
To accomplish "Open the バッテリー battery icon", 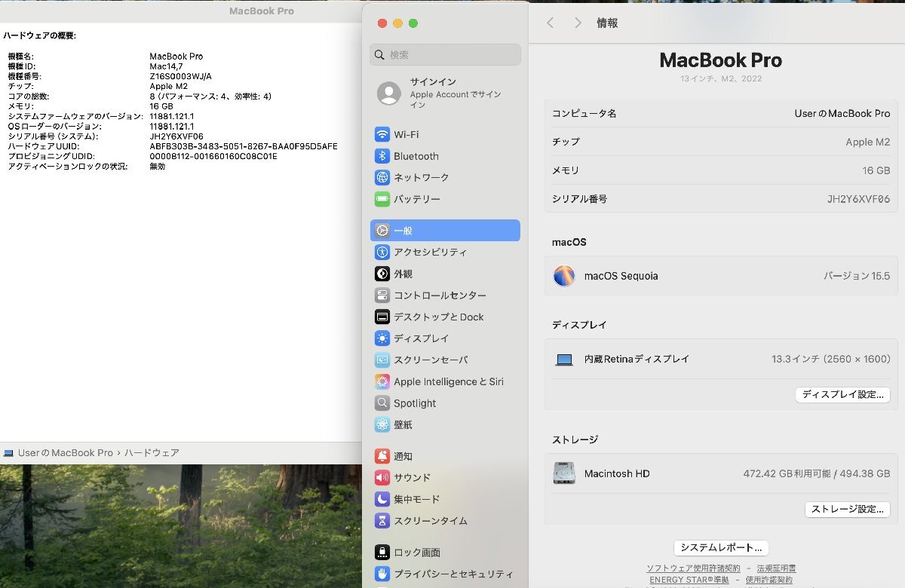I will [x=382, y=199].
